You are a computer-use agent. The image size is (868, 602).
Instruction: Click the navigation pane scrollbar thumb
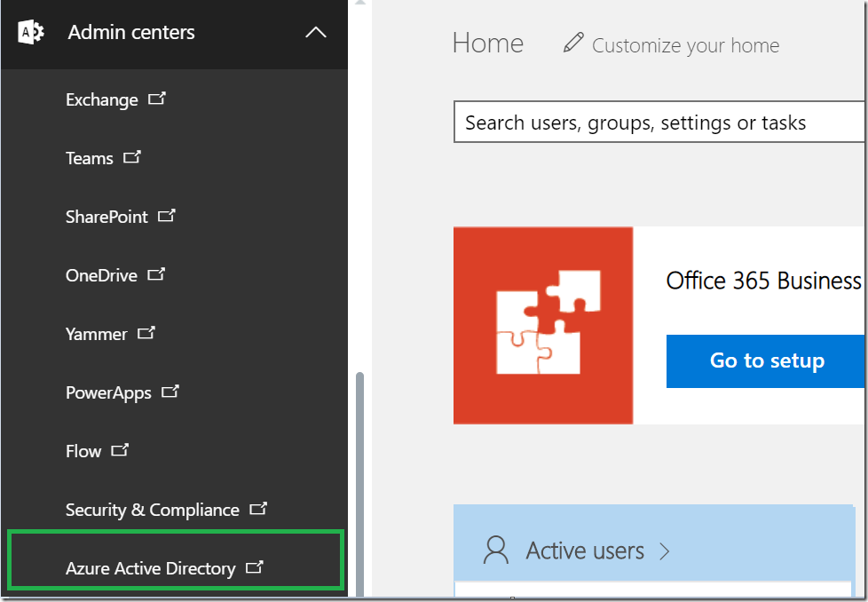point(359,485)
